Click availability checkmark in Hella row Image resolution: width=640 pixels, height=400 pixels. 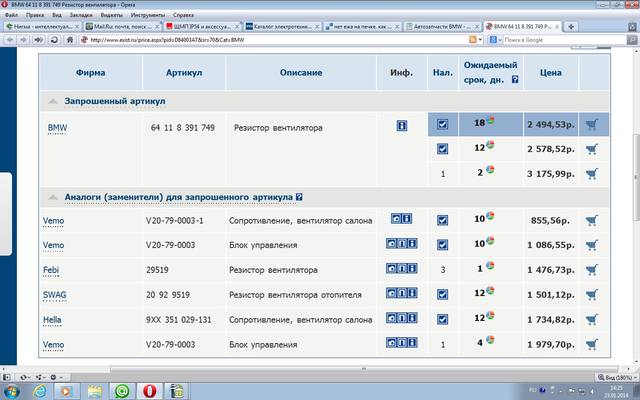point(442,319)
